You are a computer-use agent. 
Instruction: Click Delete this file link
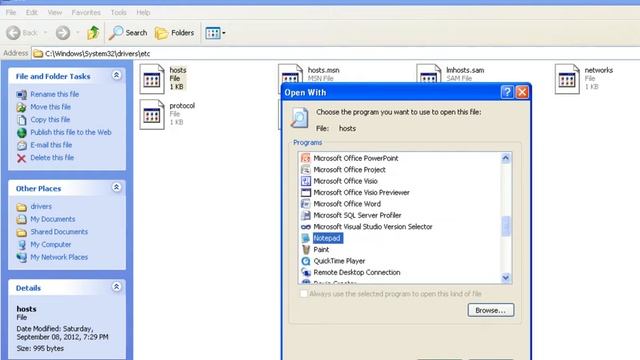(x=52, y=158)
